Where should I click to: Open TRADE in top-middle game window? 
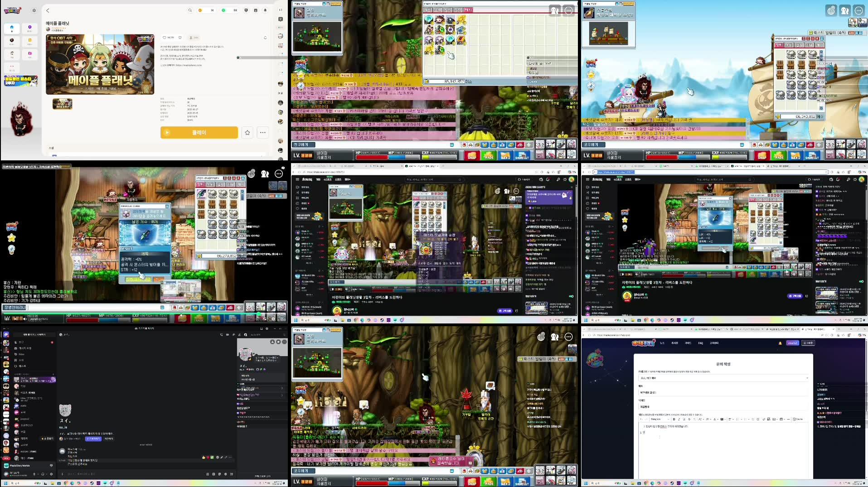point(488,156)
